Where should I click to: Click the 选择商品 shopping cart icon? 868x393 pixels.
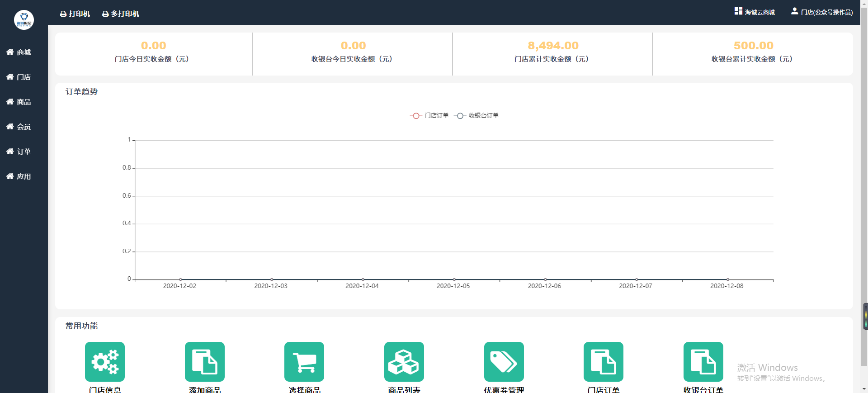(x=304, y=362)
